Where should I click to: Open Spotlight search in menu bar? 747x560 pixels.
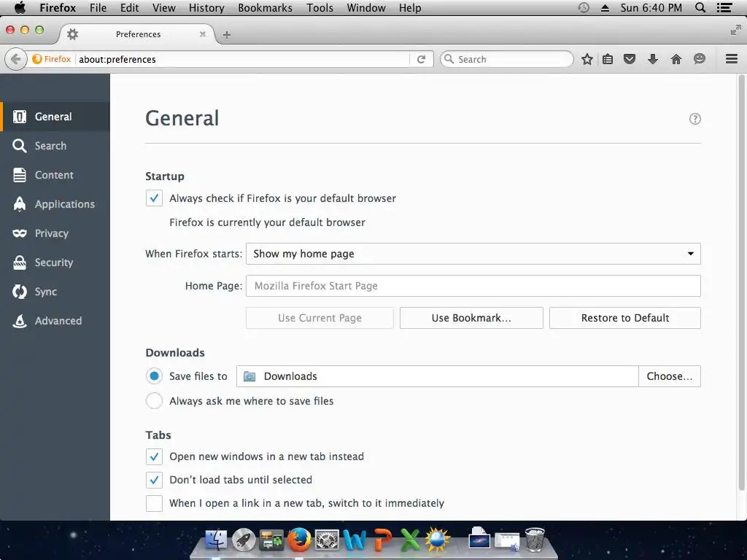(x=700, y=7)
